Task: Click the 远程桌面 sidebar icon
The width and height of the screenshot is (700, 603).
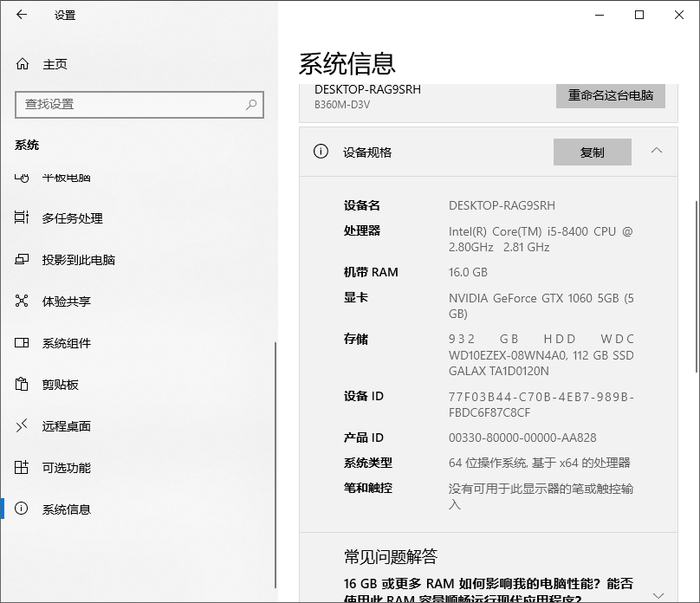Action: coord(22,425)
